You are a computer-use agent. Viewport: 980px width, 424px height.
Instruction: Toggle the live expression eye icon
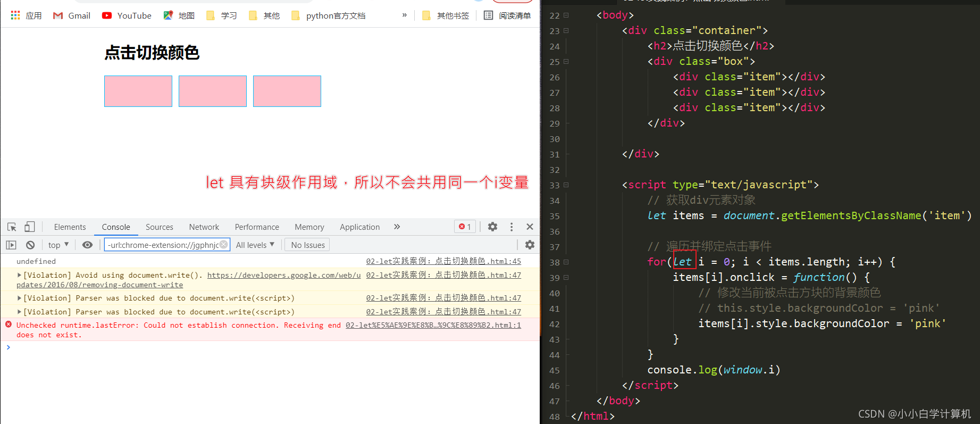point(87,245)
